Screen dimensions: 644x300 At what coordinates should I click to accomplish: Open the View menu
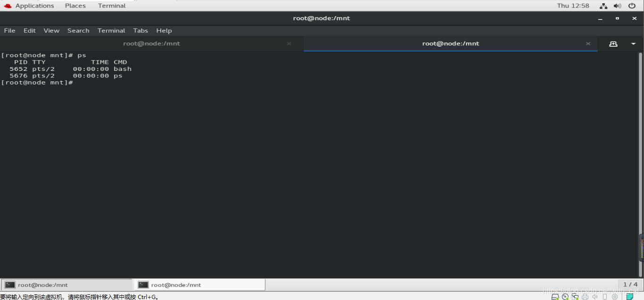51,30
